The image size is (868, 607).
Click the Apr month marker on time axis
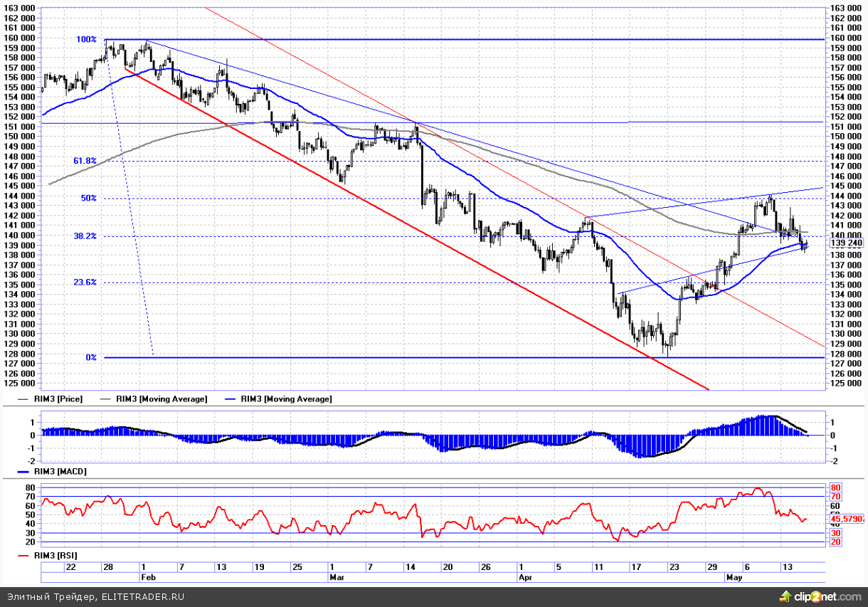pyautogui.click(x=525, y=579)
